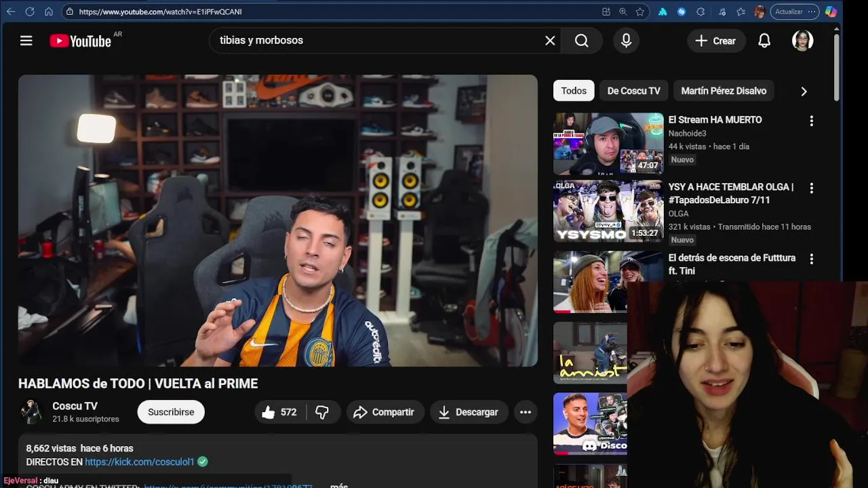Go back using browser back arrow
This screenshot has height=488, width=868.
pos(11,12)
